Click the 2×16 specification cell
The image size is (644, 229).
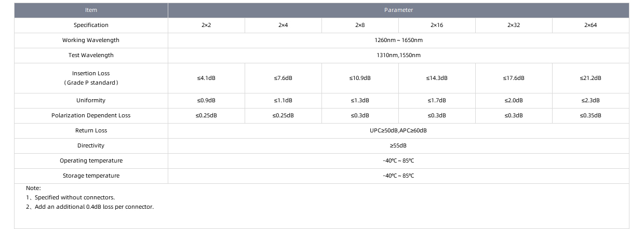[x=437, y=25]
